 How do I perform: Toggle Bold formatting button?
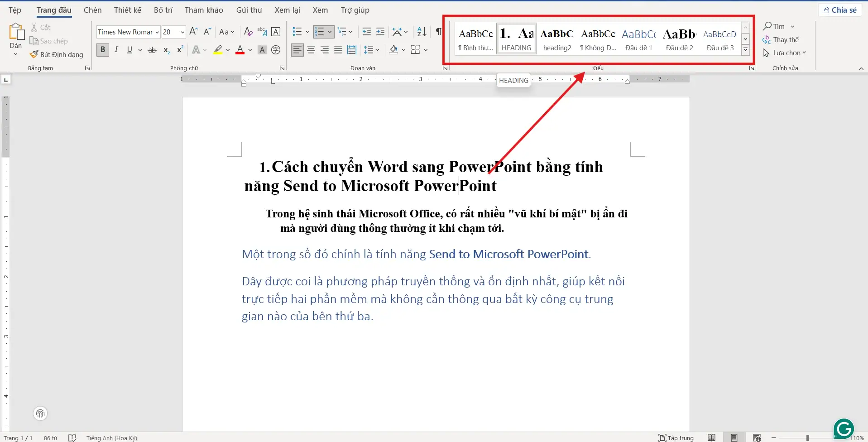click(103, 50)
